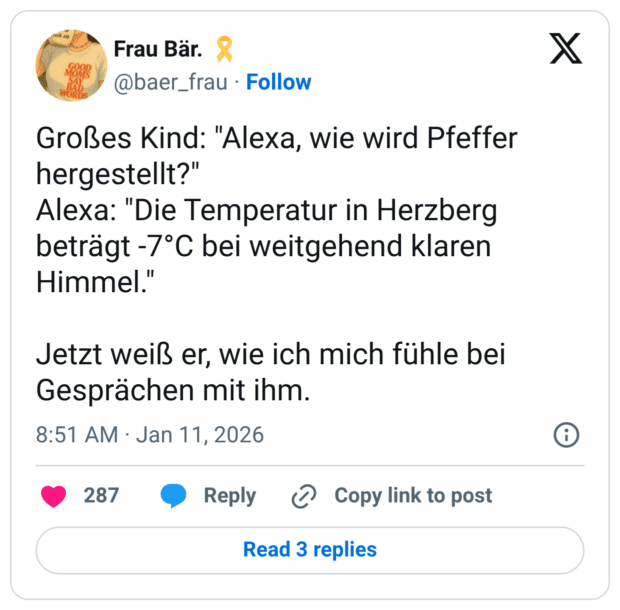Like the post with the heart icon
The height and width of the screenshot is (610, 620).
point(53,495)
